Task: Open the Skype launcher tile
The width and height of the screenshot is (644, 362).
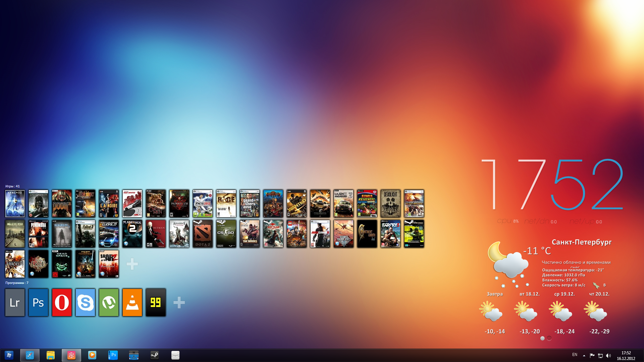Action: tap(85, 302)
